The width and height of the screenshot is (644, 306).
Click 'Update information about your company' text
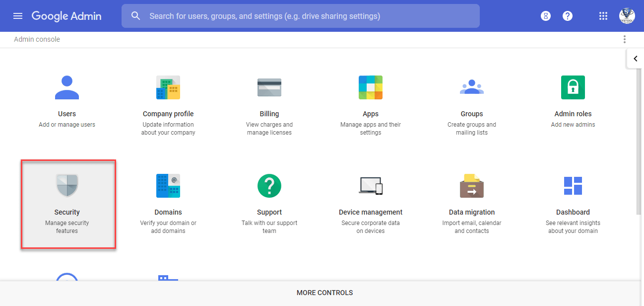click(x=168, y=129)
